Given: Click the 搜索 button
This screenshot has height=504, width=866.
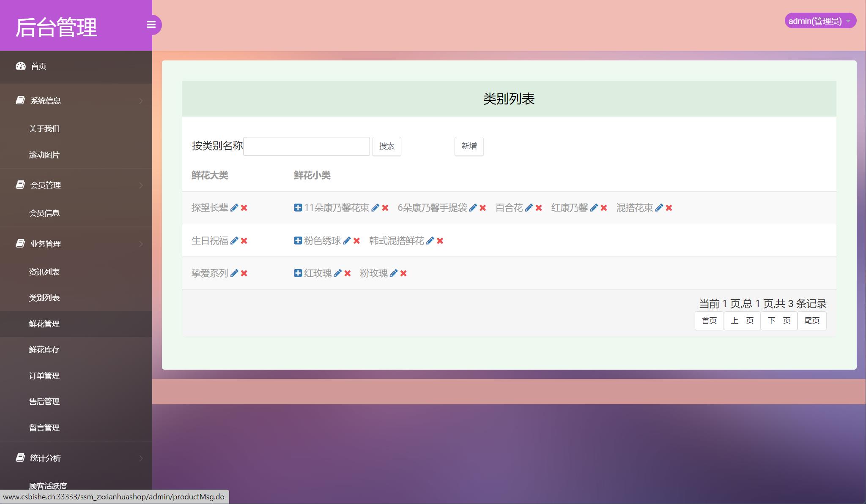Looking at the screenshot, I should (386, 146).
